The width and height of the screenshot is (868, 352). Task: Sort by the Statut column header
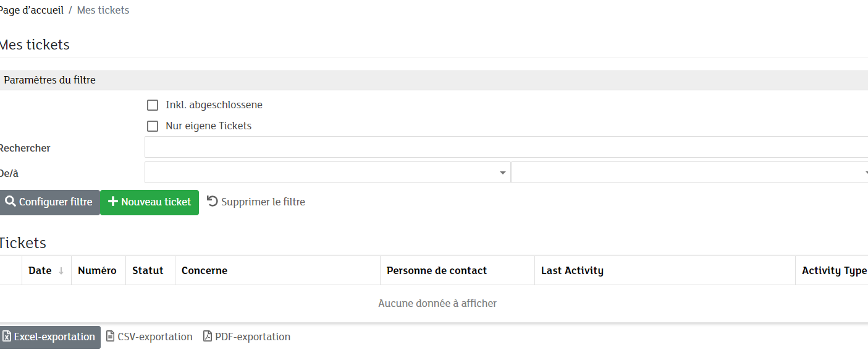click(148, 270)
